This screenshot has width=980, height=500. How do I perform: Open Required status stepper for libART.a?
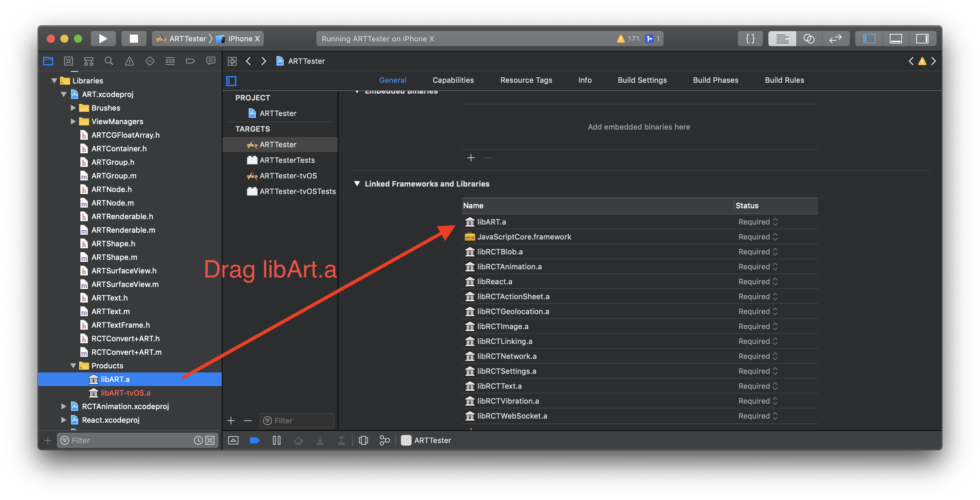point(775,222)
